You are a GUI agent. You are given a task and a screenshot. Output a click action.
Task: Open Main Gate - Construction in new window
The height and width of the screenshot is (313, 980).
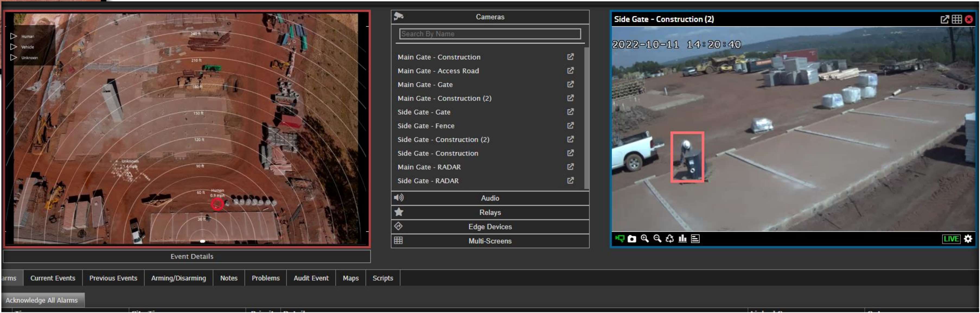pyautogui.click(x=571, y=57)
